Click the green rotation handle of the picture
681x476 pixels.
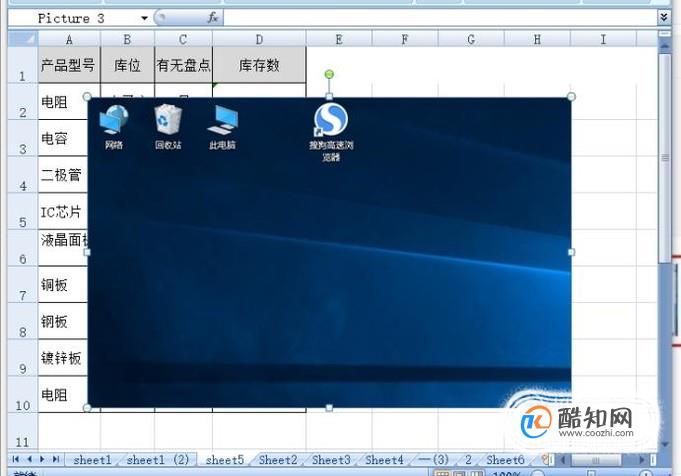[x=329, y=74]
